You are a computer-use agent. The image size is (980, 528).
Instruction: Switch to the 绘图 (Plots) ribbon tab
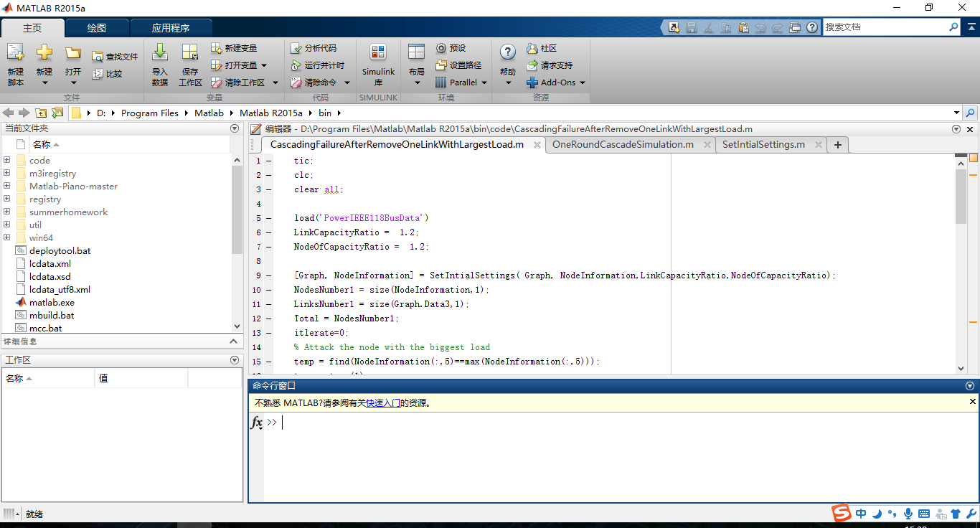click(98, 27)
